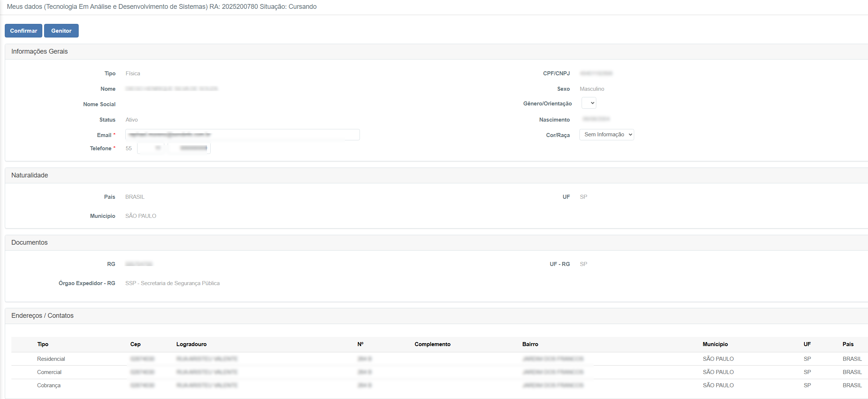Expand the Gênero/Orientação dropdown
Screen dimensions: 868x399
[x=589, y=103]
